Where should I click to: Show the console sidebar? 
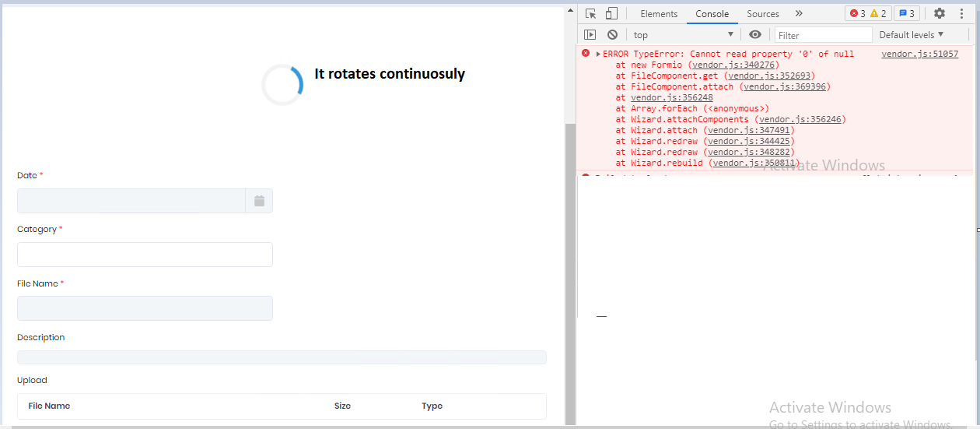(590, 35)
